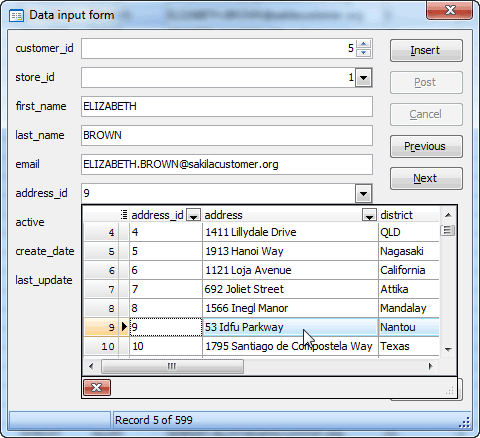Go to the Next record
480x438 pixels.
point(426,178)
